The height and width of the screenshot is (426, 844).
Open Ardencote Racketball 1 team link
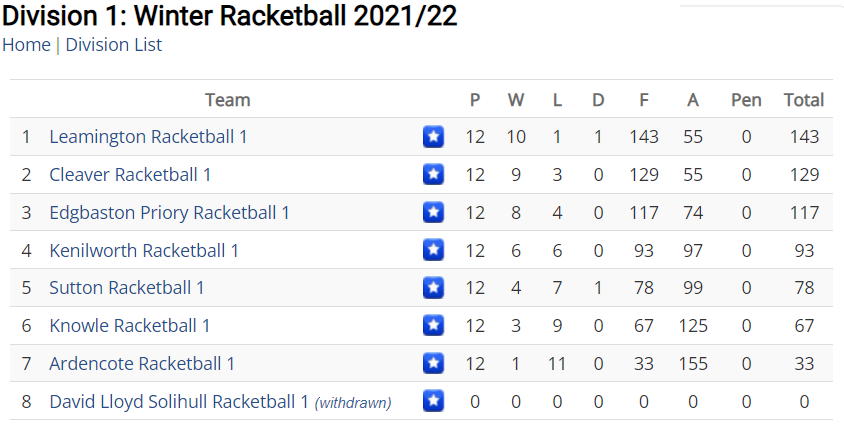click(x=142, y=364)
